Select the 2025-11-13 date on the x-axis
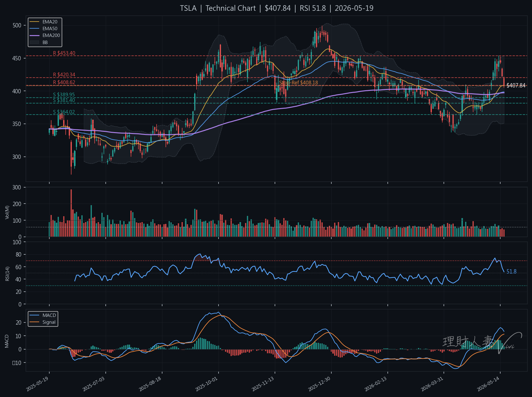532x397 pixels. 263,384
